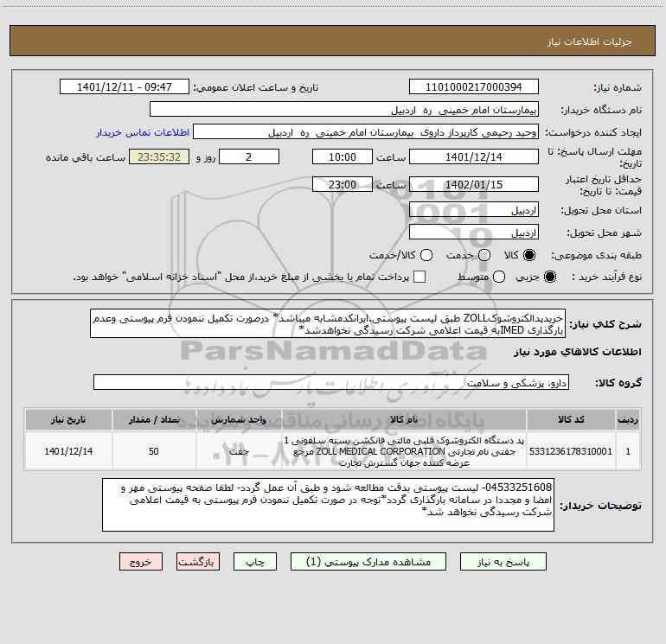
Task: Click the توضیحات خریدار text area
Action: pyautogui.click(x=328, y=505)
